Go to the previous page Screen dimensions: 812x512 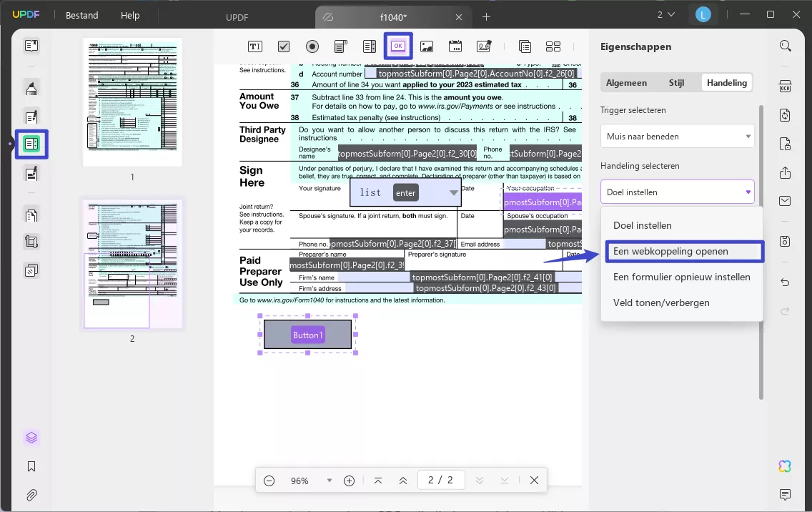click(403, 481)
